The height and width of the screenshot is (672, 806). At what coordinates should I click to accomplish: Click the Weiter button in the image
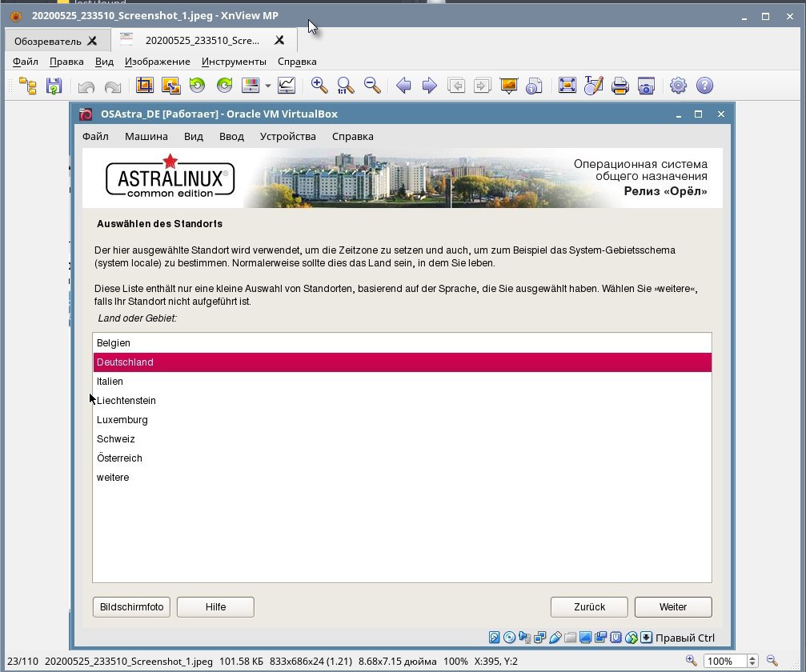click(673, 606)
